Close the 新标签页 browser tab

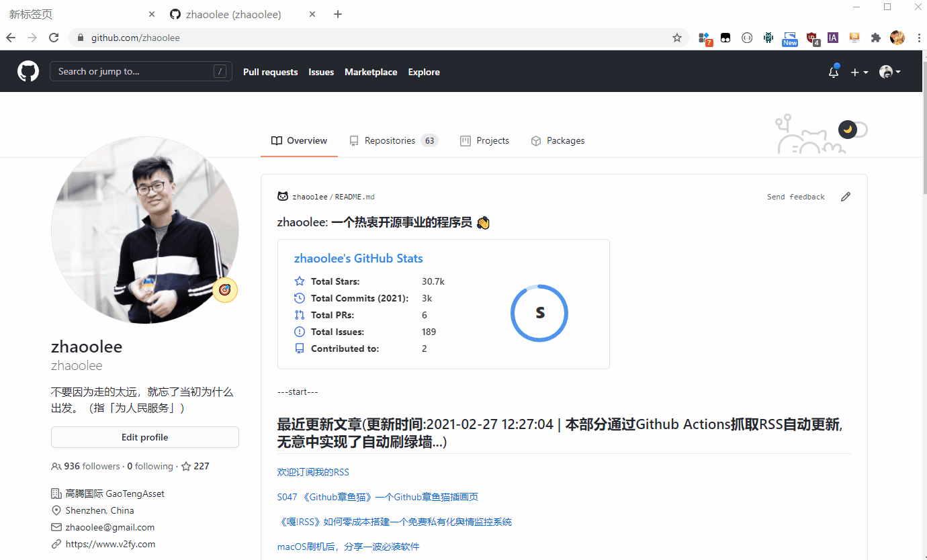click(x=152, y=14)
